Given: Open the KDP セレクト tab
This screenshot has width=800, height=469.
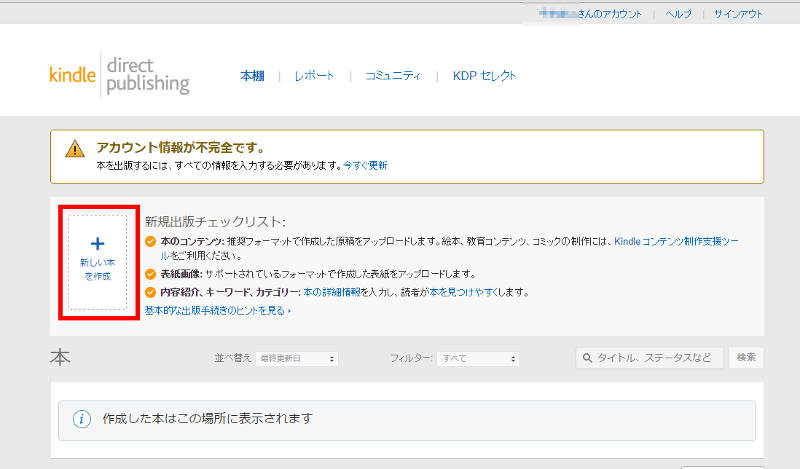Looking at the screenshot, I should pyautogui.click(x=484, y=76).
